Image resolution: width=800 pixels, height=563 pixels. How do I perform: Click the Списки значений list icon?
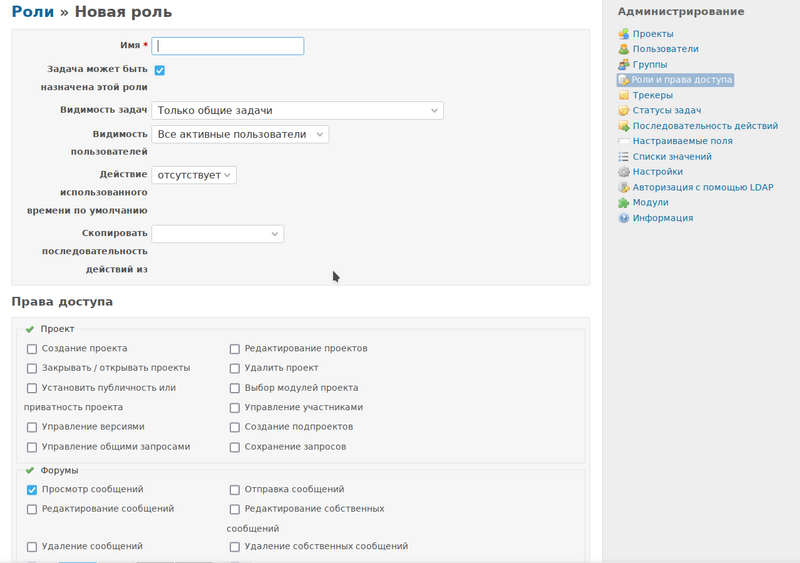[x=623, y=157]
